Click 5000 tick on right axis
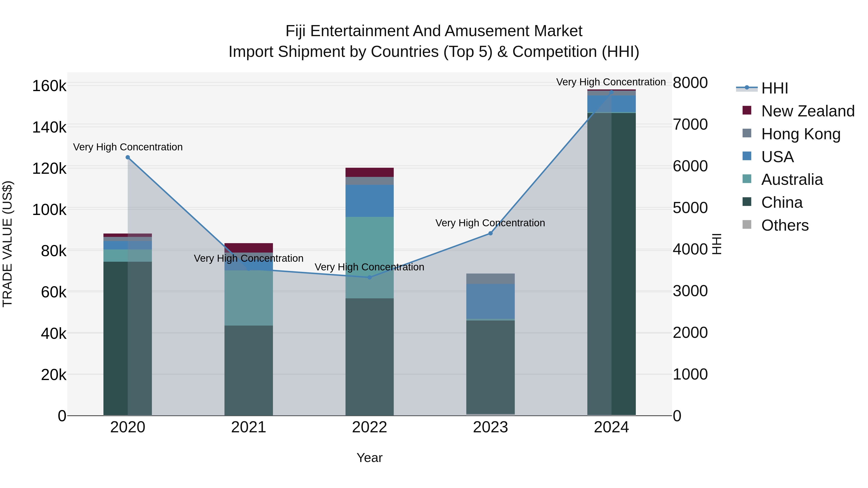 [x=691, y=208]
